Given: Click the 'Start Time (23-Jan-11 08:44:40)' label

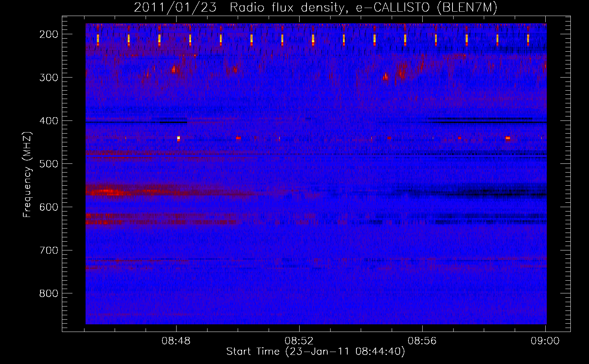Looking at the screenshot, I should pyautogui.click(x=315, y=352).
